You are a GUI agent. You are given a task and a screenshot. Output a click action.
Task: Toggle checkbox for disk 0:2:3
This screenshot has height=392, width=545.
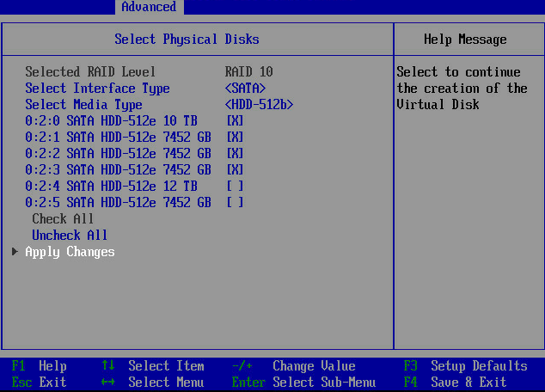click(235, 169)
